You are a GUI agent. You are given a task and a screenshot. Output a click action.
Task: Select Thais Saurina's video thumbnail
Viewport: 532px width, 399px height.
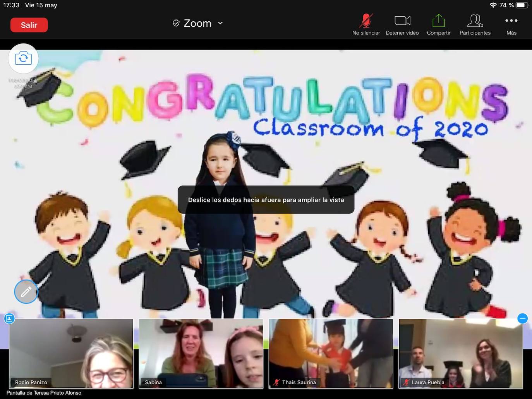[x=331, y=353]
